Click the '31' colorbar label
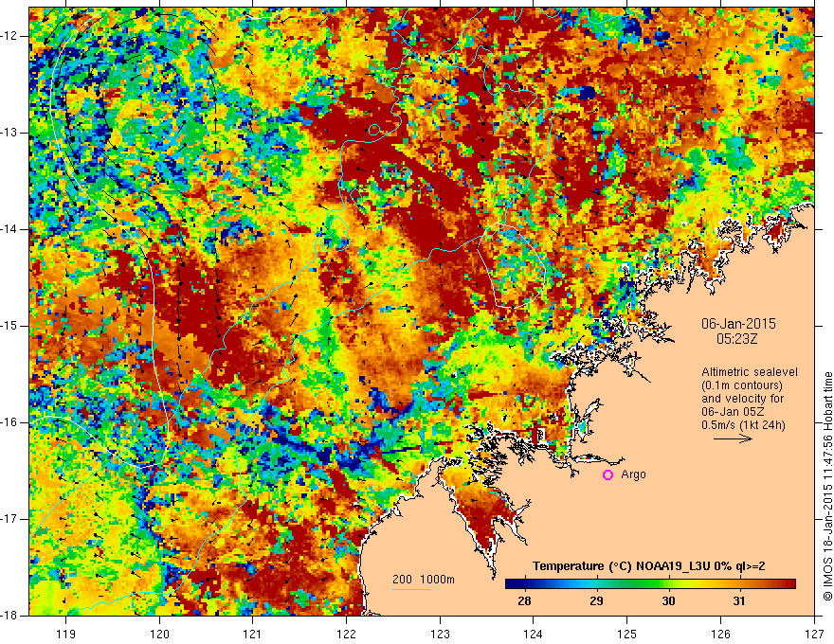Image resolution: width=834 pixels, height=644 pixels. coord(739,601)
